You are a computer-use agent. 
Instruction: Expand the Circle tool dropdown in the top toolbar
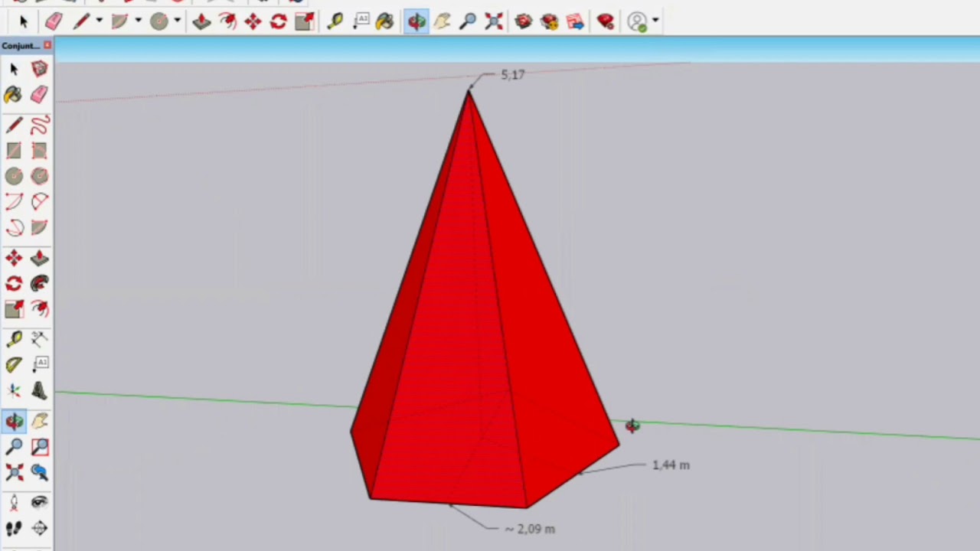coord(177,21)
